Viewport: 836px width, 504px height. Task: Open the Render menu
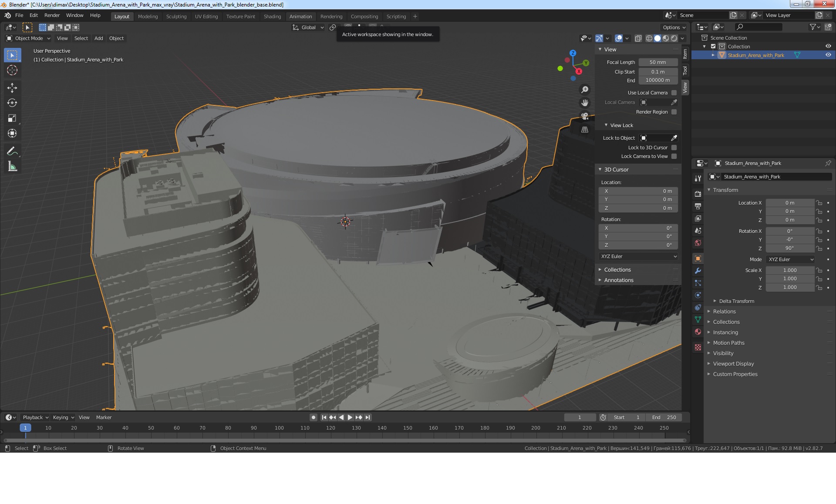[x=52, y=15]
